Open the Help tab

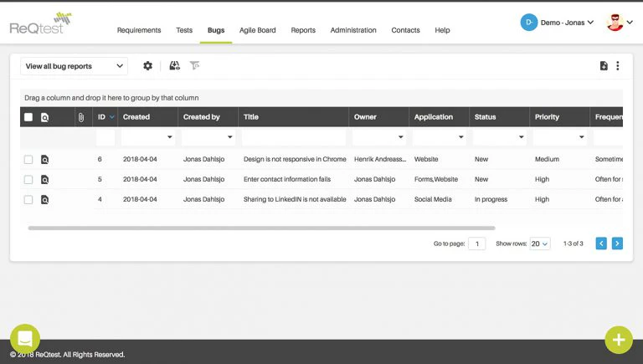(x=442, y=30)
